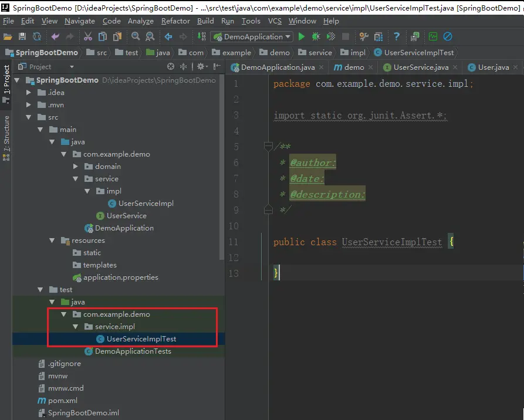This screenshot has width=524, height=420.
Task: Click the Build project icon
Action: coord(201,36)
